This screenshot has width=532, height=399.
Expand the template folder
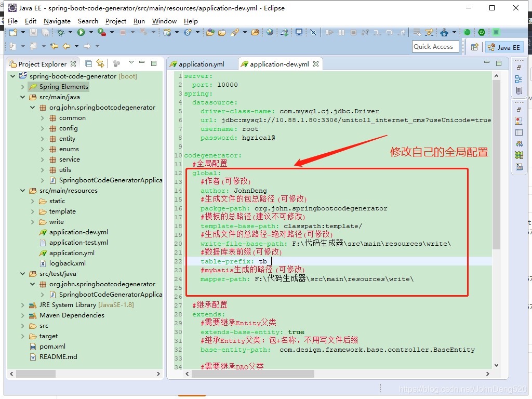coord(33,211)
